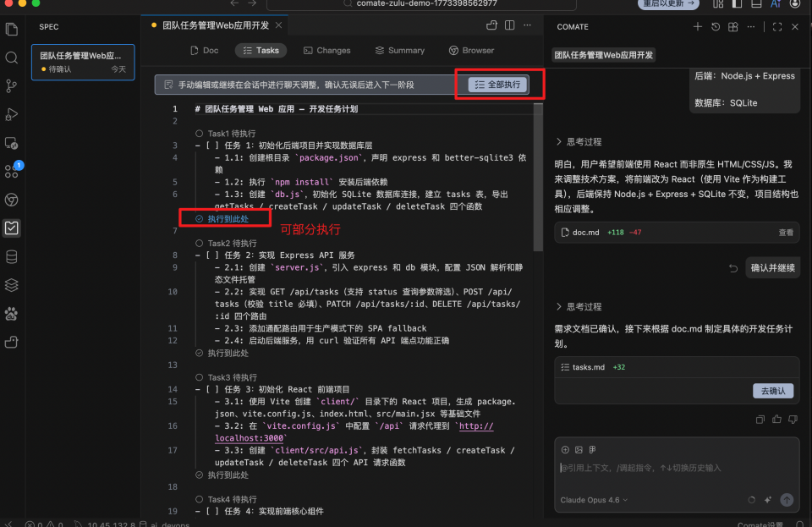Split the editor with split icon
This screenshot has width=812, height=527.
click(x=509, y=25)
